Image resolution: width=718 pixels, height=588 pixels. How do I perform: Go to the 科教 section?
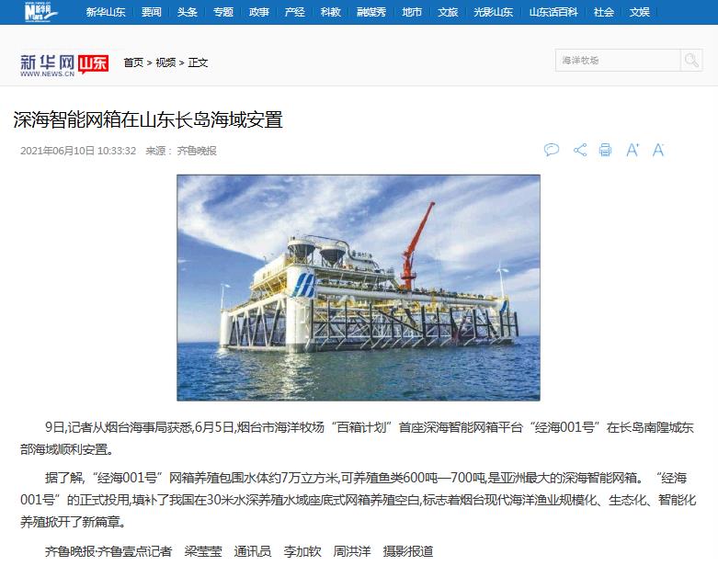(331, 12)
